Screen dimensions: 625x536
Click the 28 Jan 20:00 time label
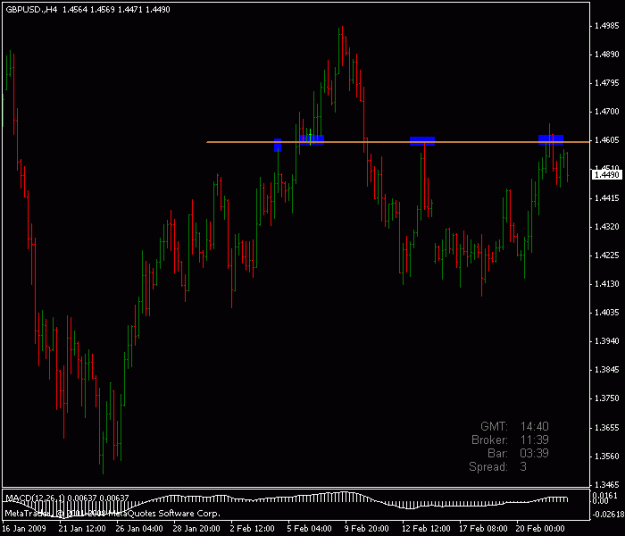tap(196, 529)
